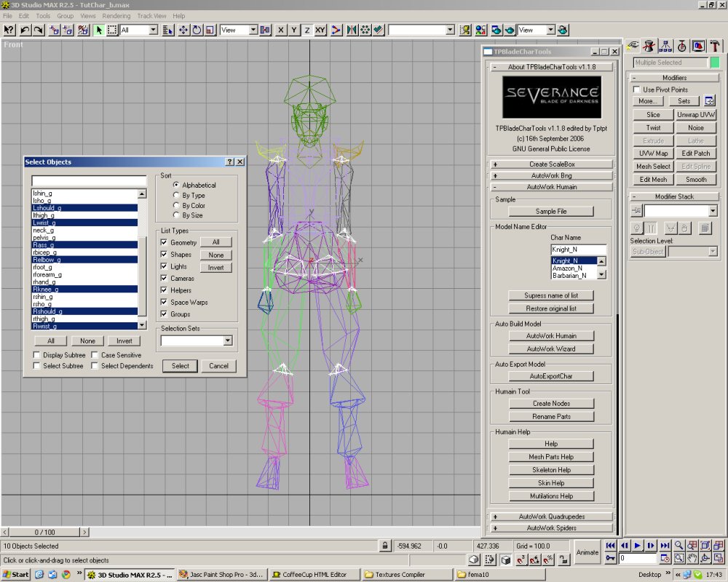Toggle the Key Mode key icon
The image size is (728, 582).
(x=611, y=558)
